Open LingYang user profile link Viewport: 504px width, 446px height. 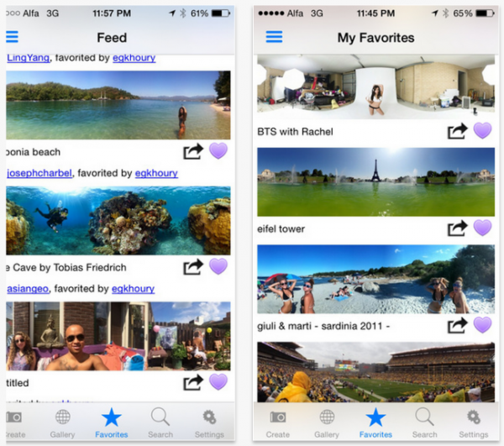tap(28, 58)
